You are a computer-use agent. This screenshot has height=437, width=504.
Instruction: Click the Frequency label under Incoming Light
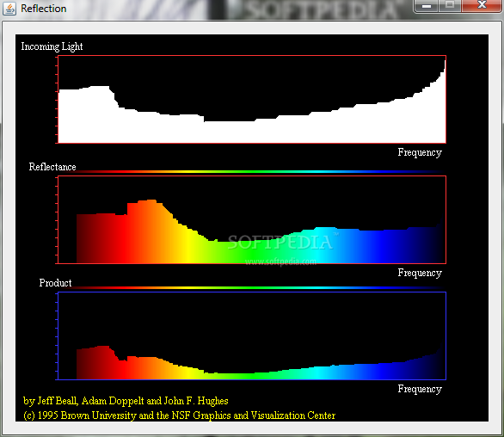point(420,152)
